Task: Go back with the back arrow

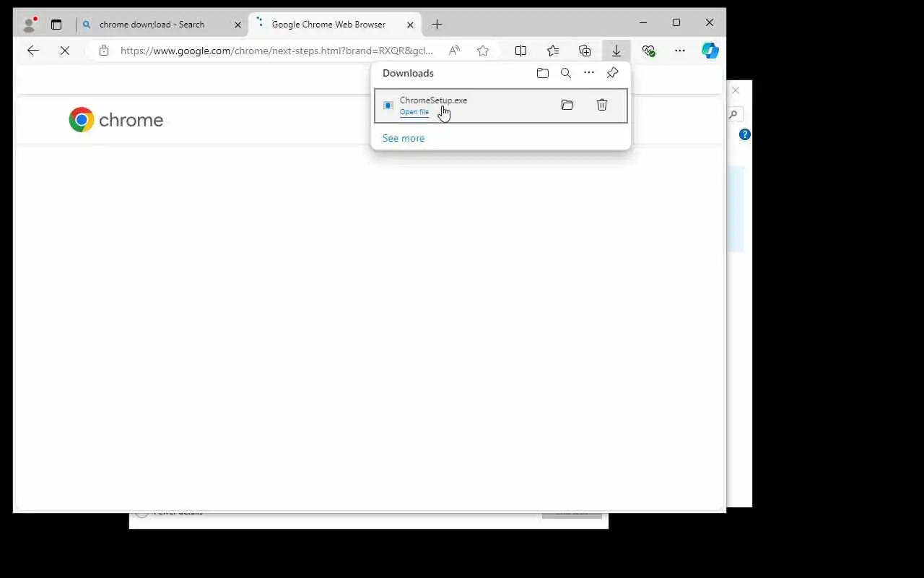Action: [32, 51]
